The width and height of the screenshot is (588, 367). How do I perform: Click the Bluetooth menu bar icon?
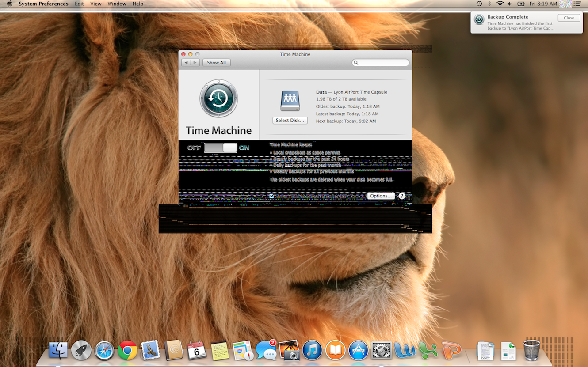(489, 4)
